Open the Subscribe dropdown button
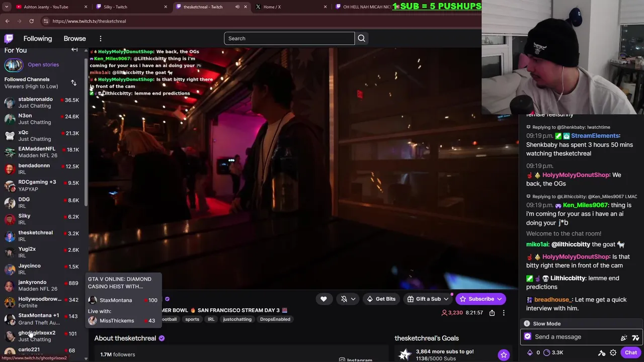This screenshot has width=644, height=362. coord(480,299)
